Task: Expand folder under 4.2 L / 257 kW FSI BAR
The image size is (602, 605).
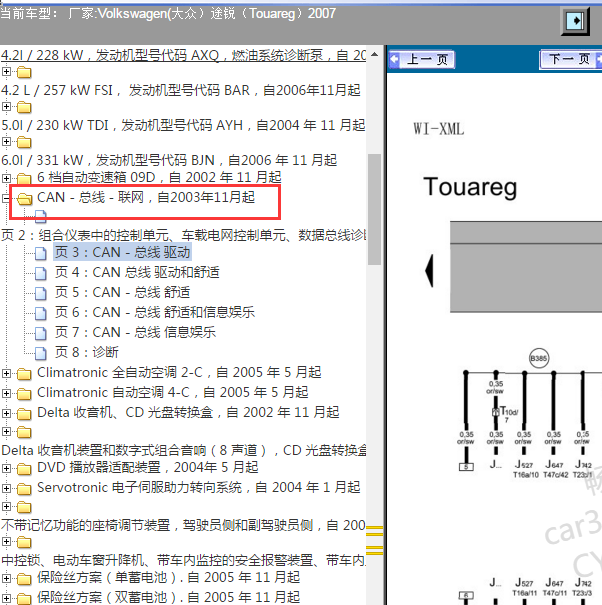Action: point(6,106)
